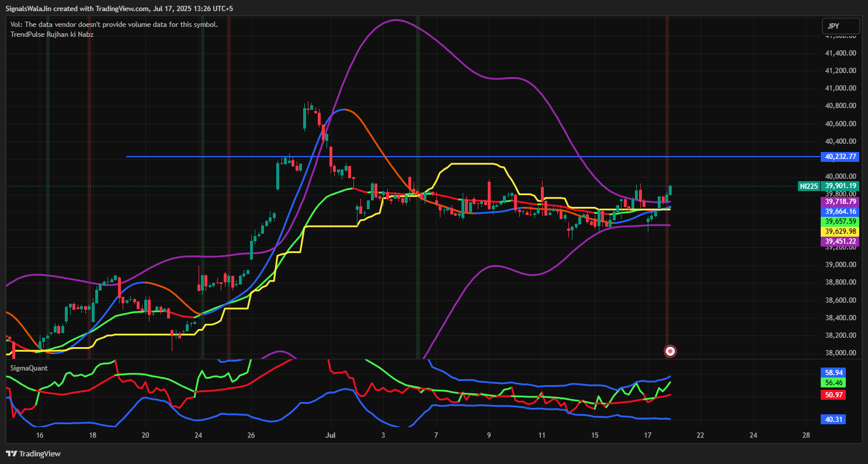Click date 20 on the time axis

click(145, 435)
